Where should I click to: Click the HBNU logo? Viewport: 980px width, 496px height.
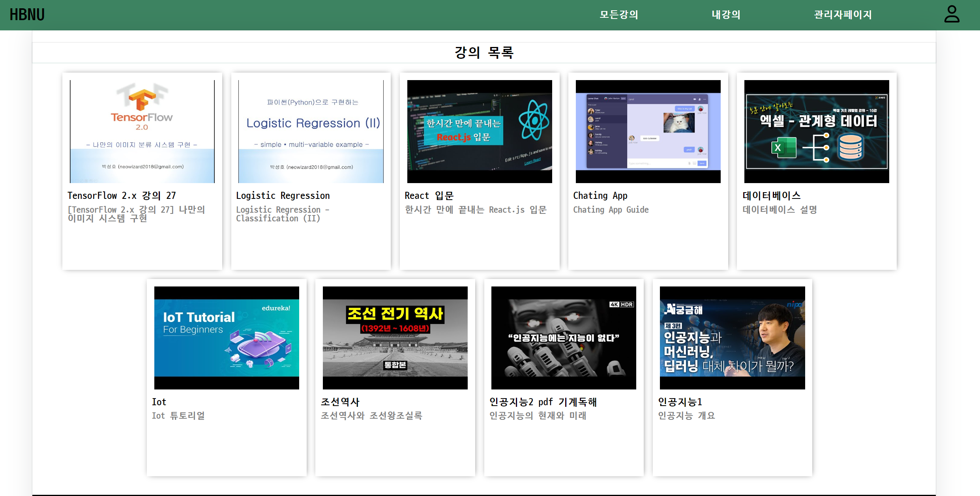click(x=27, y=15)
